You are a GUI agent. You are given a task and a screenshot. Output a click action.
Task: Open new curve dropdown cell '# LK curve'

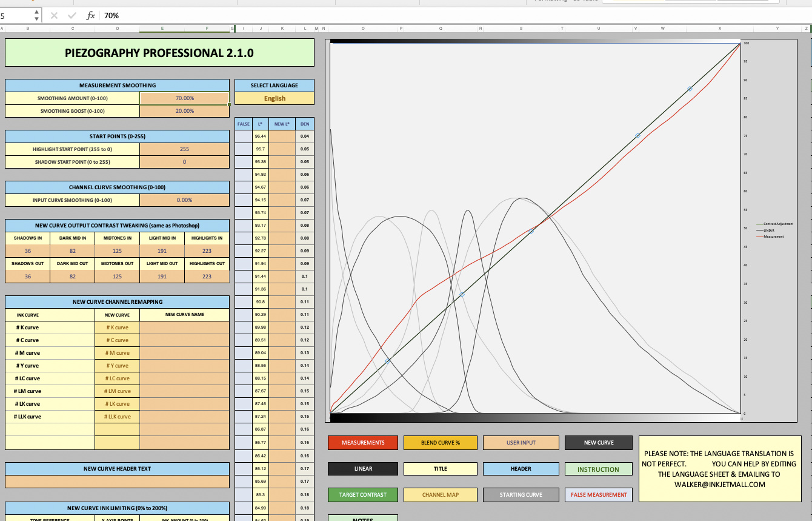coord(118,404)
